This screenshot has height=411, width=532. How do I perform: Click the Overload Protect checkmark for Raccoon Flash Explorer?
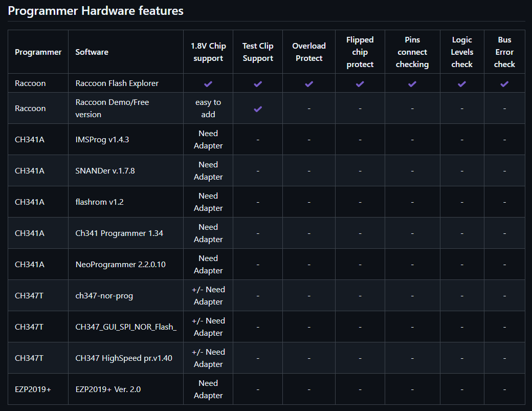click(309, 84)
